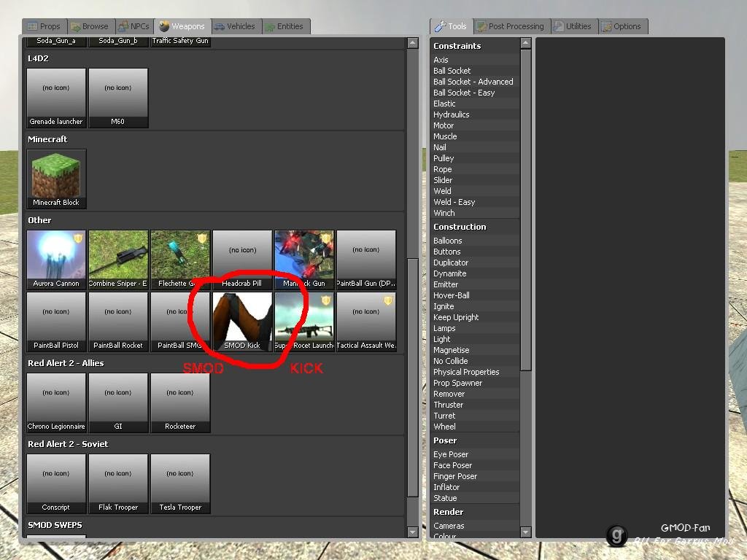Click the weapons list scrollbar thumb

(x=413, y=377)
